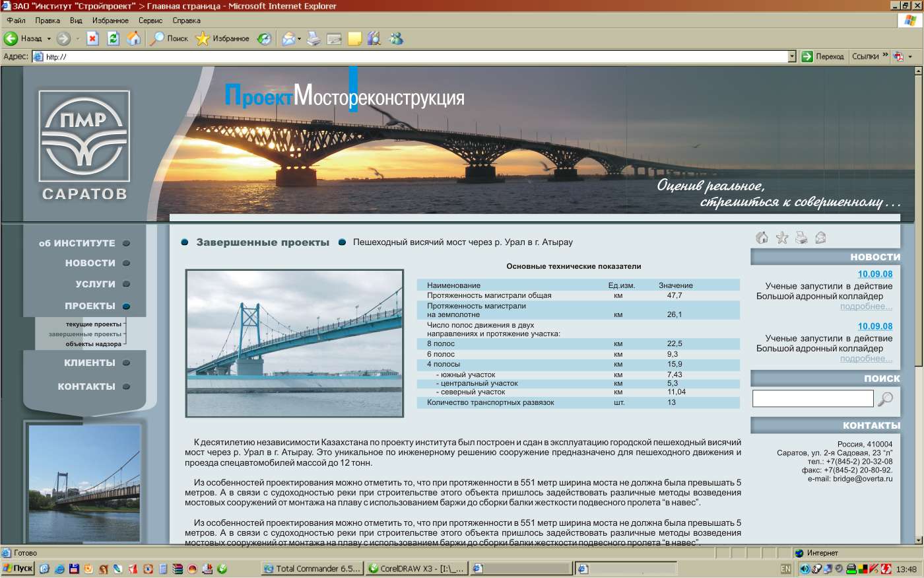The width and height of the screenshot is (924, 578).
Task: Click the Пуск start button
Action: [x=18, y=568]
